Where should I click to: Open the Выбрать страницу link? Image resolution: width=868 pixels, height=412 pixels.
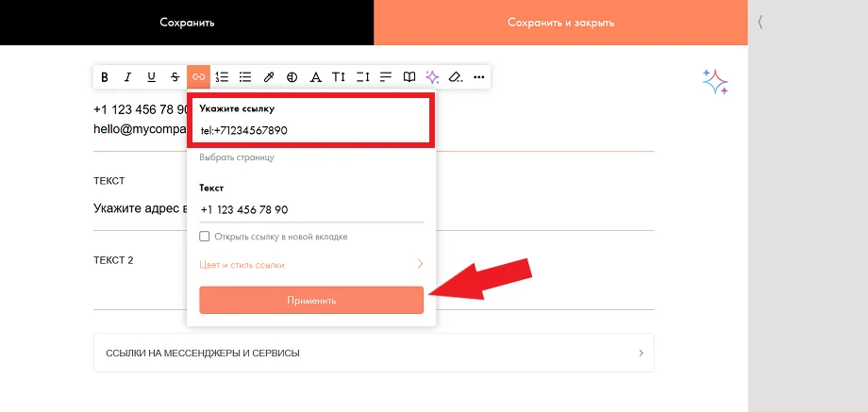coord(237,157)
